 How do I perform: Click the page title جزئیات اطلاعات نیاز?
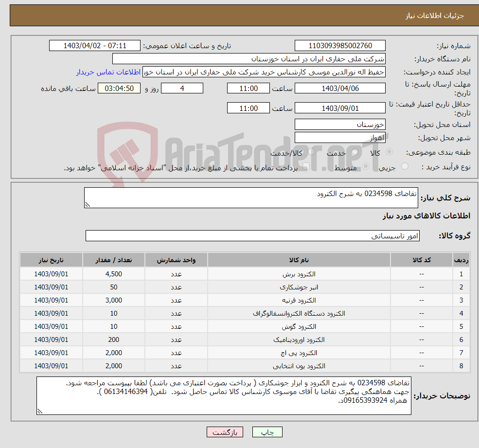coord(434,16)
